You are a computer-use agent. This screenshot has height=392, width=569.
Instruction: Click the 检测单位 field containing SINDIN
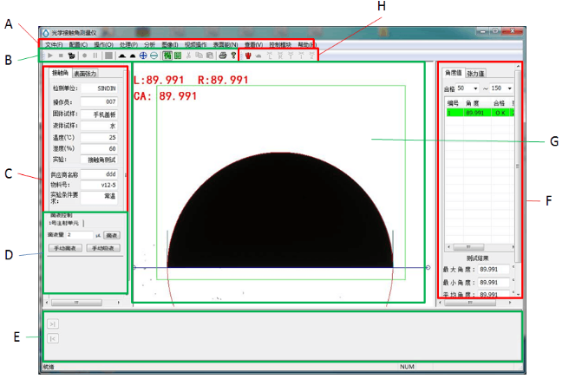(99, 88)
